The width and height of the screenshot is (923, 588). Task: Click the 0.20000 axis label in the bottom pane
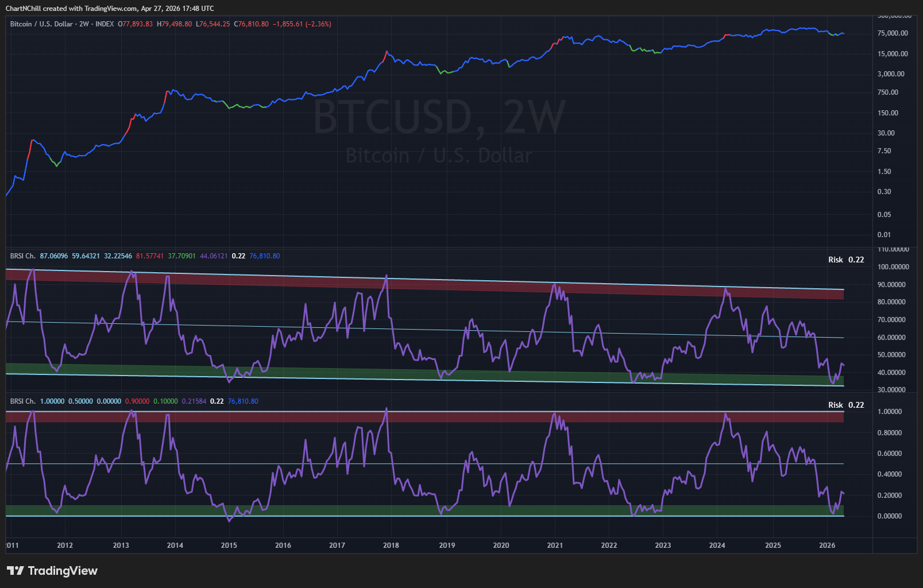pos(890,496)
